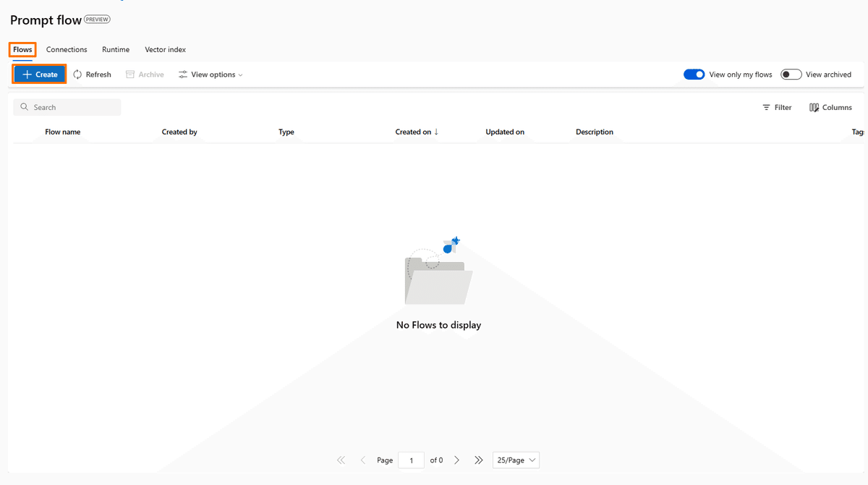Image resolution: width=868 pixels, height=485 pixels.
Task: Click the first-page double chevron
Action: click(341, 460)
